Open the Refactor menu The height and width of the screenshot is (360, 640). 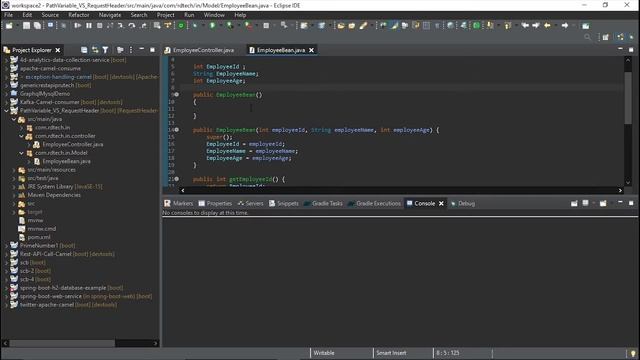[79, 15]
